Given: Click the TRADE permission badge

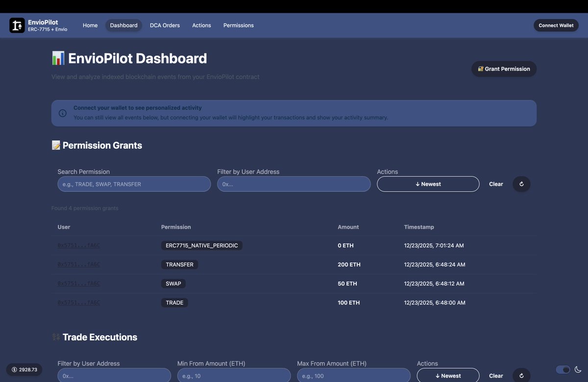Looking at the screenshot, I should pyautogui.click(x=174, y=303).
